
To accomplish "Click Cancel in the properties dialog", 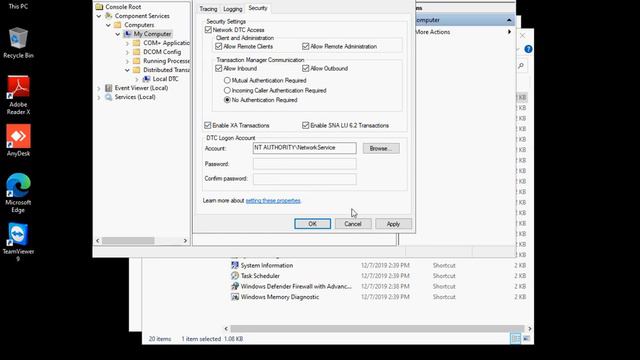I will tap(353, 224).
